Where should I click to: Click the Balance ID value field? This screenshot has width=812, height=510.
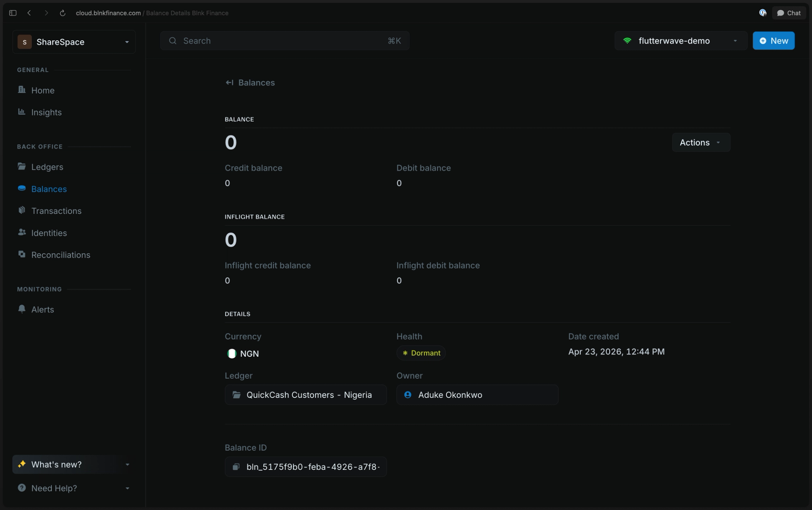coord(306,467)
